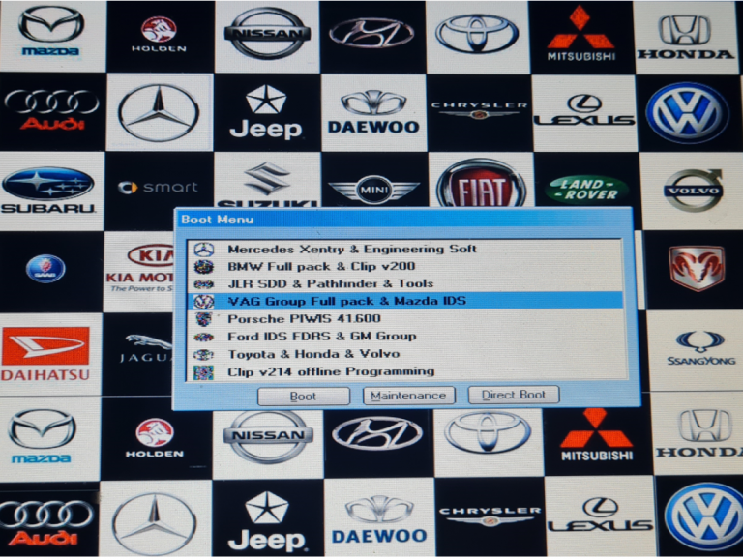Click the Boot Menu title bar
743x560 pixels.
403,220
